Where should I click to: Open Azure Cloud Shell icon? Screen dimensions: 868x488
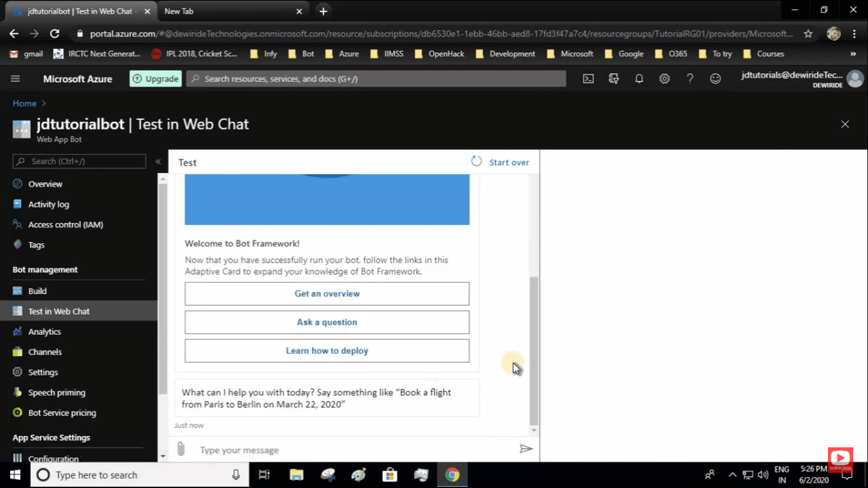588,79
